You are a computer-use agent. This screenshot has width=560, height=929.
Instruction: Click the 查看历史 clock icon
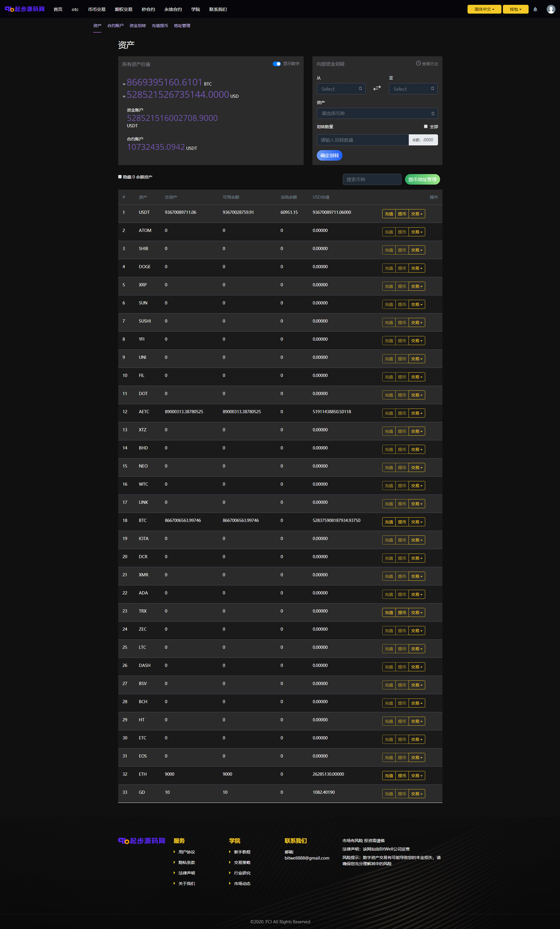(418, 64)
